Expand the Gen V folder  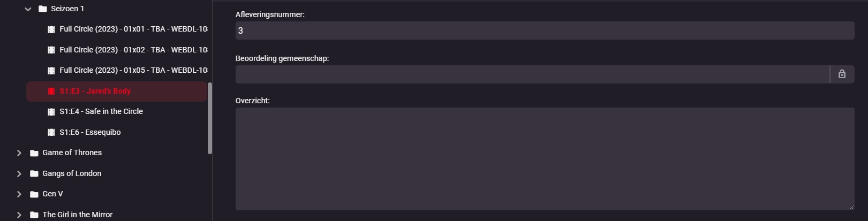(x=19, y=194)
